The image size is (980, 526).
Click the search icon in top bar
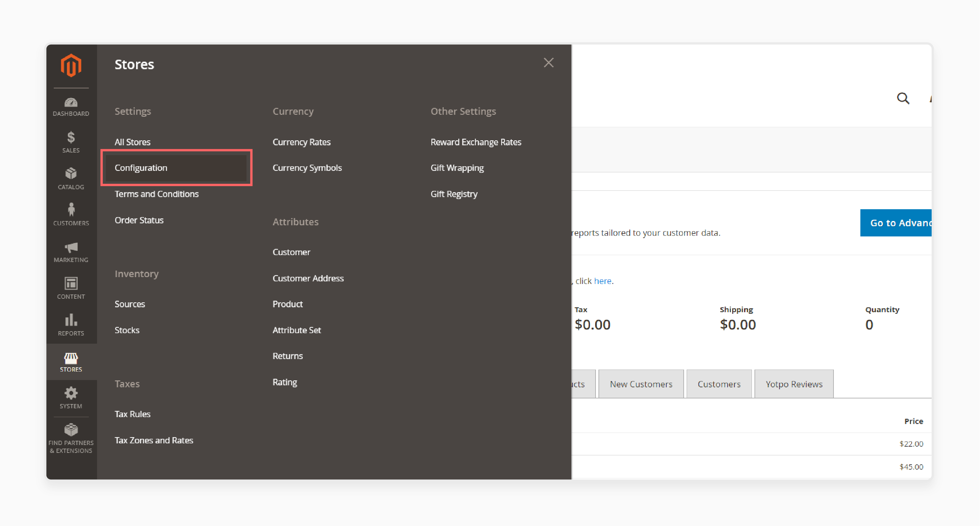tap(904, 99)
